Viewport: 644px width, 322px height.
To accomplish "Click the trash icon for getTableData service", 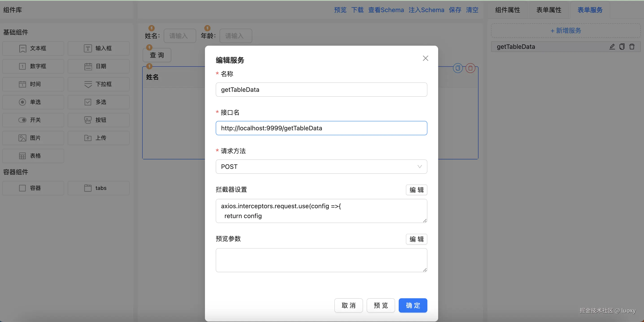I will 632,47.
